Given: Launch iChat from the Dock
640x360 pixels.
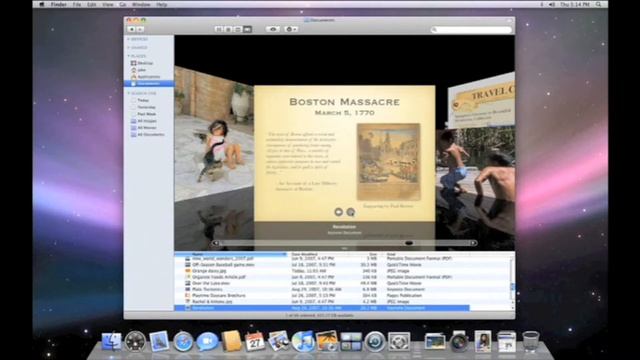Looking at the screenshot, I should click(x=207, y=341).
